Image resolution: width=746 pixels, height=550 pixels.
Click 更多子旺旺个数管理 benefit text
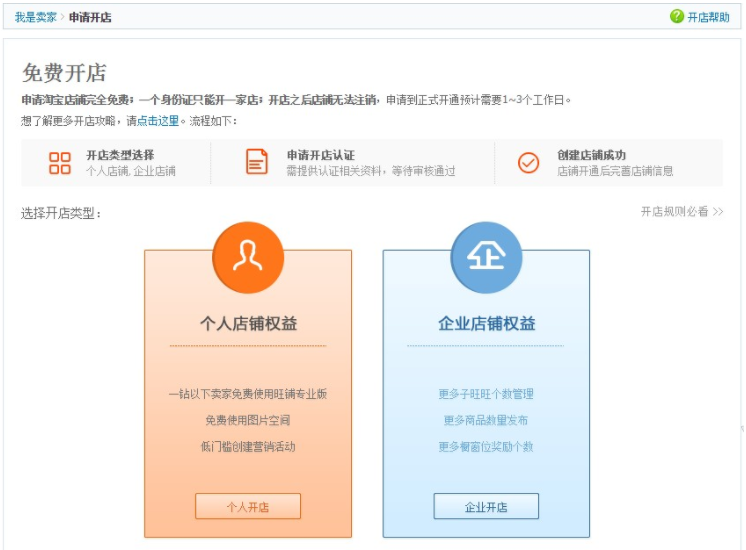coord(486,394)
